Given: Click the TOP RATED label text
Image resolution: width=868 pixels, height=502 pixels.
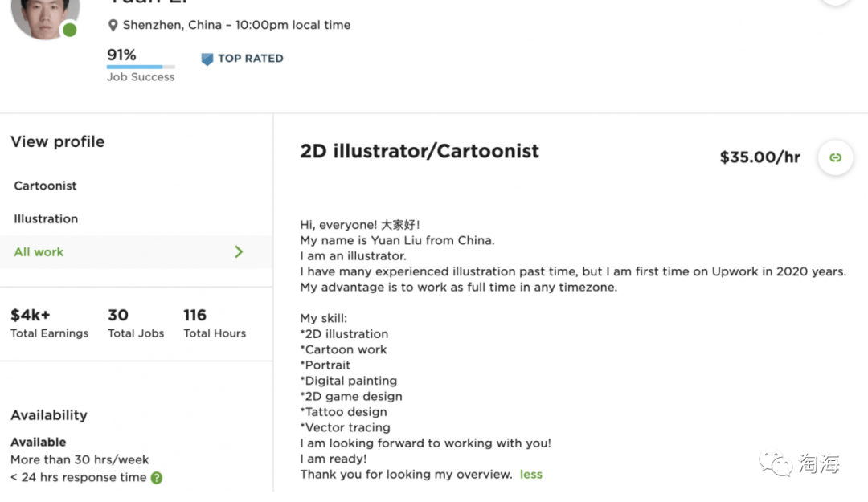Looking at the screenshot, I should [250, 59].
